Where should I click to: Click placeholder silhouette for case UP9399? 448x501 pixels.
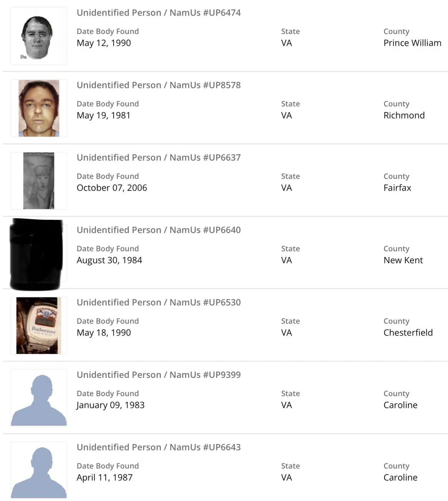coord(39,398)
